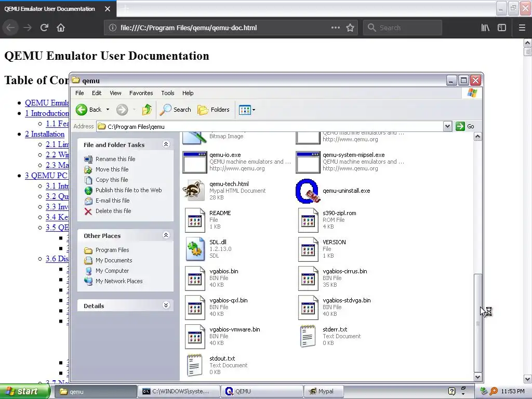Open My Network Places link
Viewport: 532px width, 399px height.
119,281
